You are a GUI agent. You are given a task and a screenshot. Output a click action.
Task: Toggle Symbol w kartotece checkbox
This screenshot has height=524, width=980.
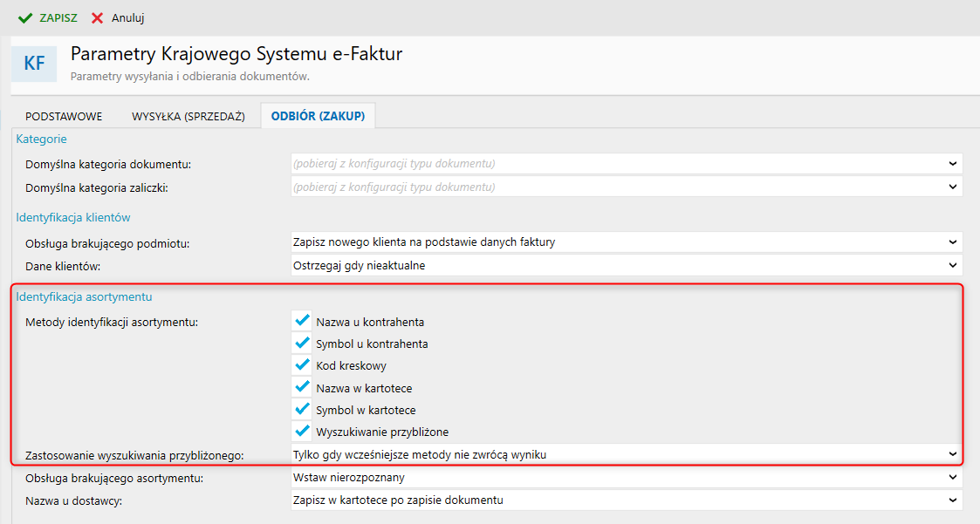tap(303, 408)
